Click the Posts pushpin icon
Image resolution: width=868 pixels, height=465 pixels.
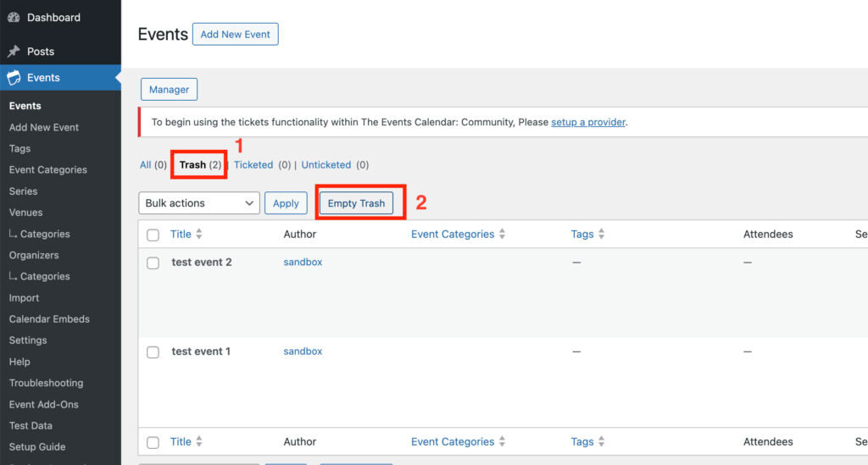coord(14,52)
